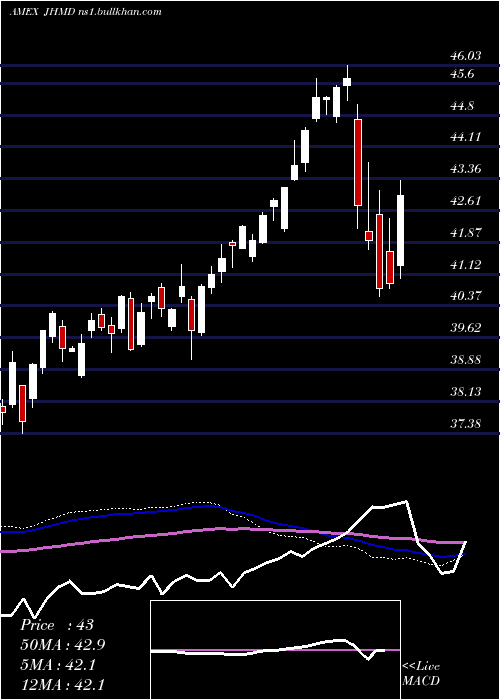Click the MACD inset chart panel
This screenshot has height=700, width=500.
pos(275,650)
